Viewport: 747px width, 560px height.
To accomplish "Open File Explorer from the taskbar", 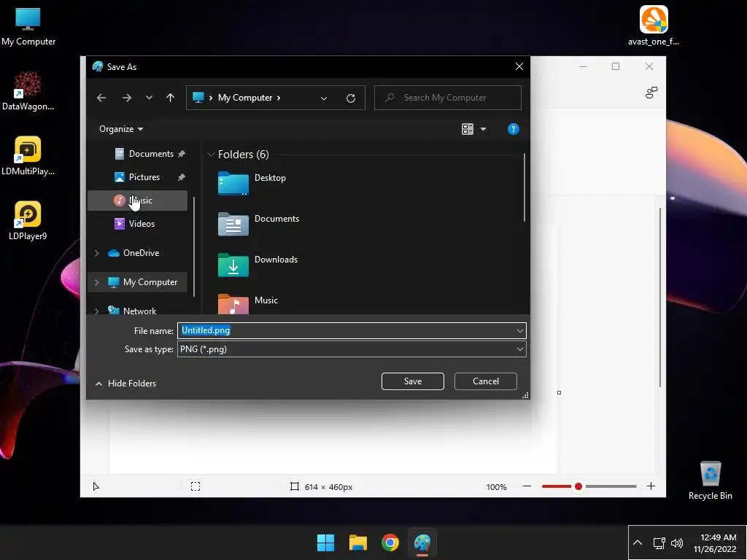I will 357,542.
